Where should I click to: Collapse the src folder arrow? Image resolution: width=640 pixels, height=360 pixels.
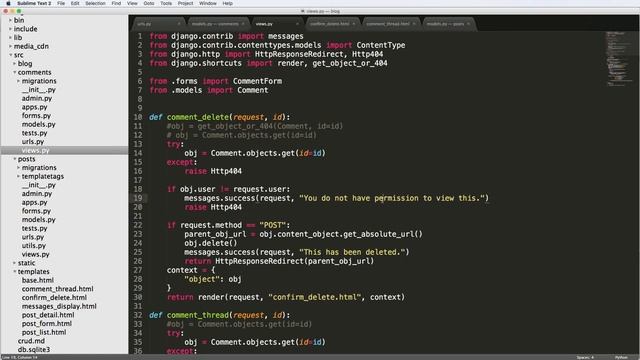pos(10,55)
